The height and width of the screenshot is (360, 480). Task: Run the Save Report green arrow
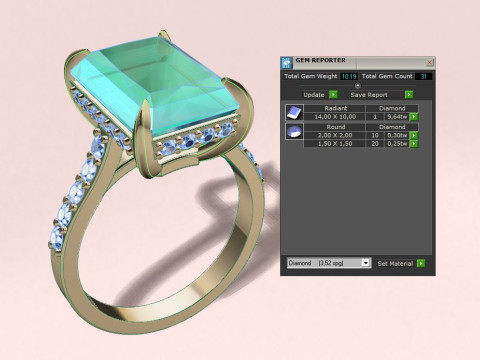pos(409,95)
